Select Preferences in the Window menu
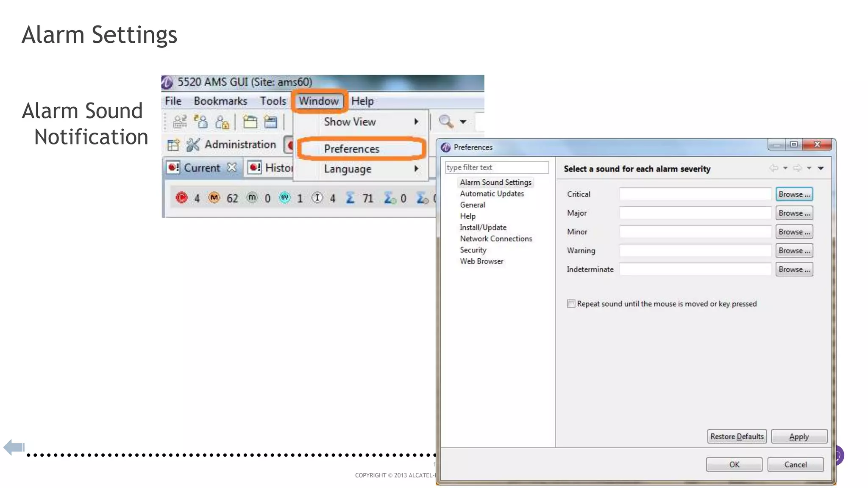Viewport: 868px width, 488px height. point(352,149)
